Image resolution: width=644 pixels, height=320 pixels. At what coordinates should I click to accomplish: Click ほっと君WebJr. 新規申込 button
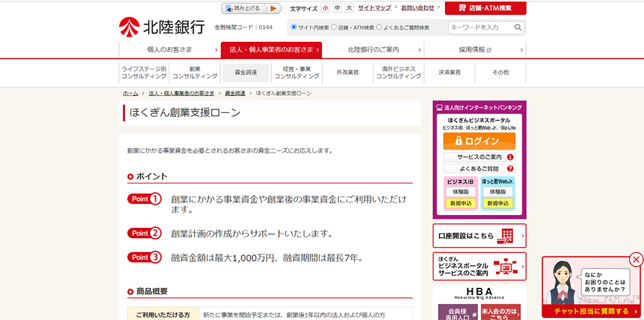click(x=498, y=203)
